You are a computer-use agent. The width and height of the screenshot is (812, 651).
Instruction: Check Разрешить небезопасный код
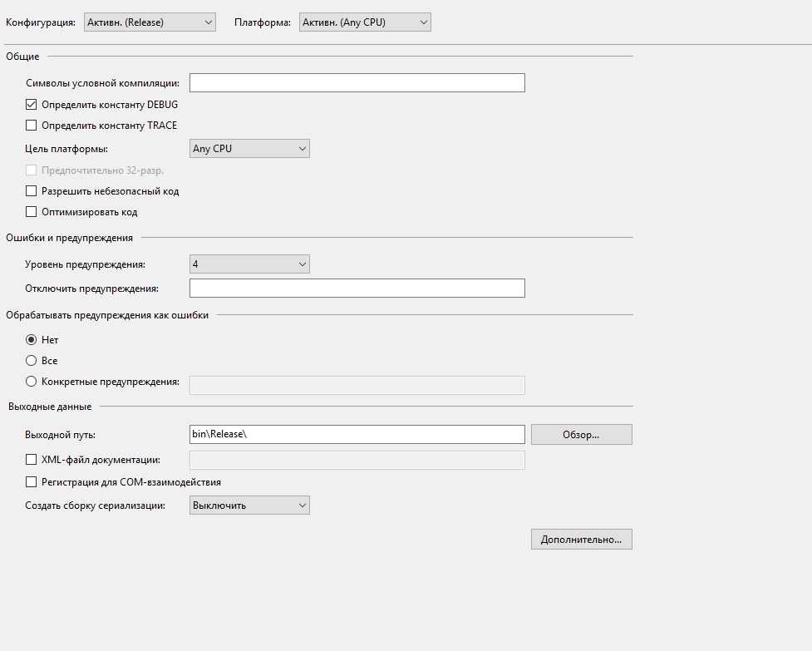pos(32,191)
